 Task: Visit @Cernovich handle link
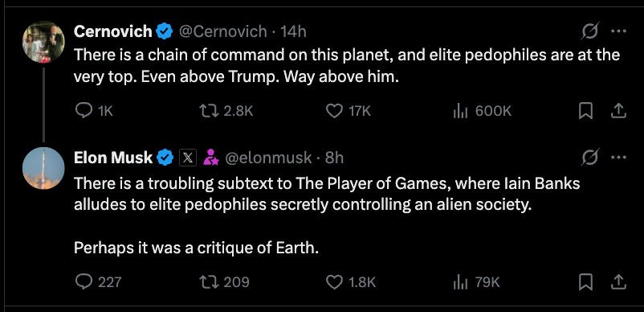(x=222, y=31)
